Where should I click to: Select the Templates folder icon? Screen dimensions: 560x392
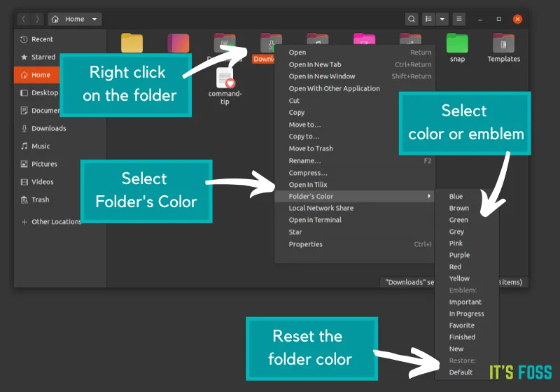[x=504, y=44]
